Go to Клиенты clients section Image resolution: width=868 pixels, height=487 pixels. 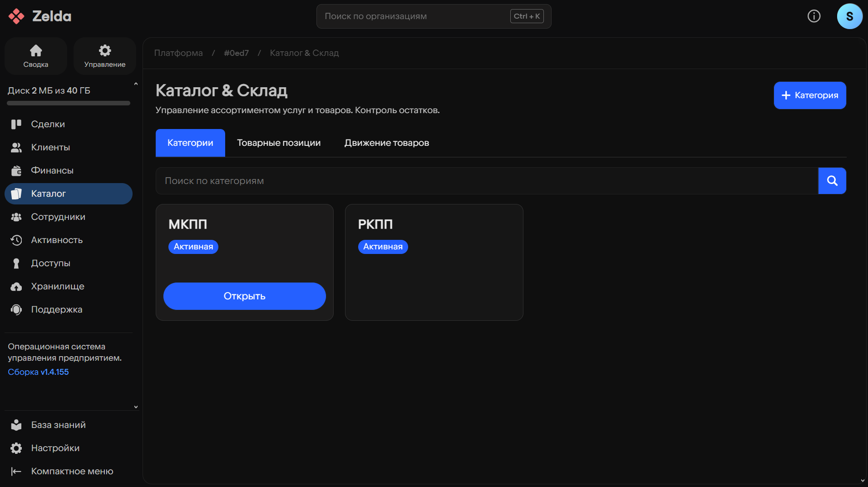pyautogui.click(x=50, y=147)
